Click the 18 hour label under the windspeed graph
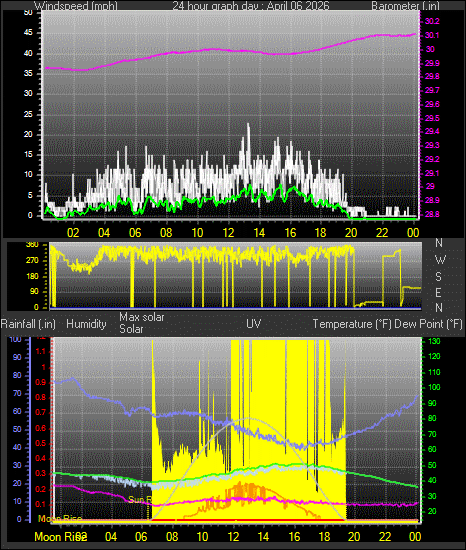Viewport: 466px width, 550px height. [x=320, y=233]
